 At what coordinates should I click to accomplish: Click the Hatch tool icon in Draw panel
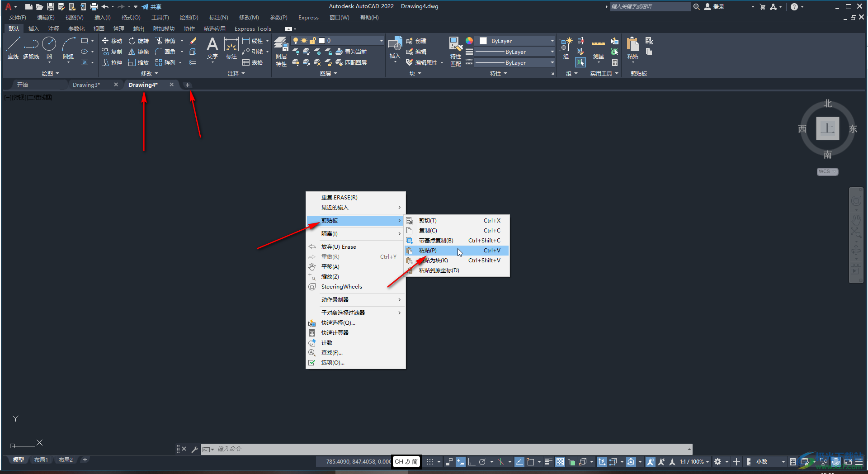[85, 62]
